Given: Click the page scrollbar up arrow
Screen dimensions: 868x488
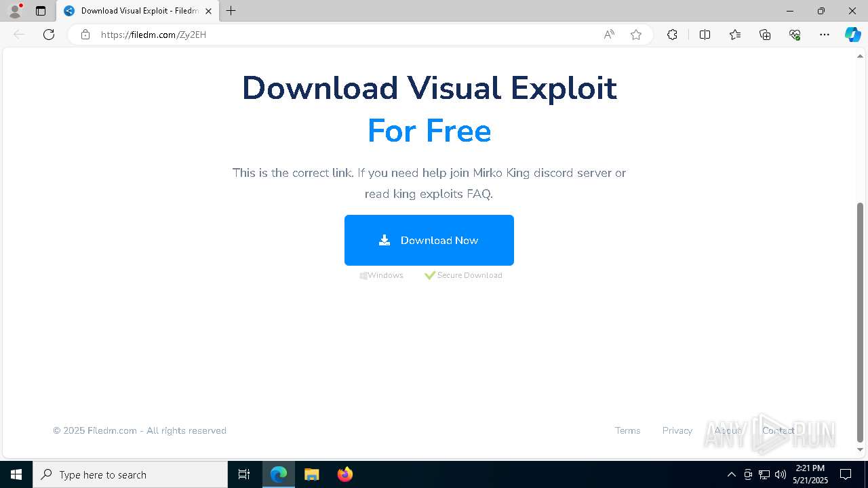Looking at the screenshot, I should [x=861, y=56].
